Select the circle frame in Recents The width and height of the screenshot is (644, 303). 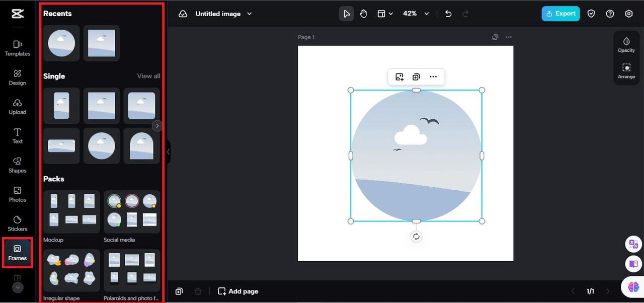pyautogui.click(x=61, y=43)
